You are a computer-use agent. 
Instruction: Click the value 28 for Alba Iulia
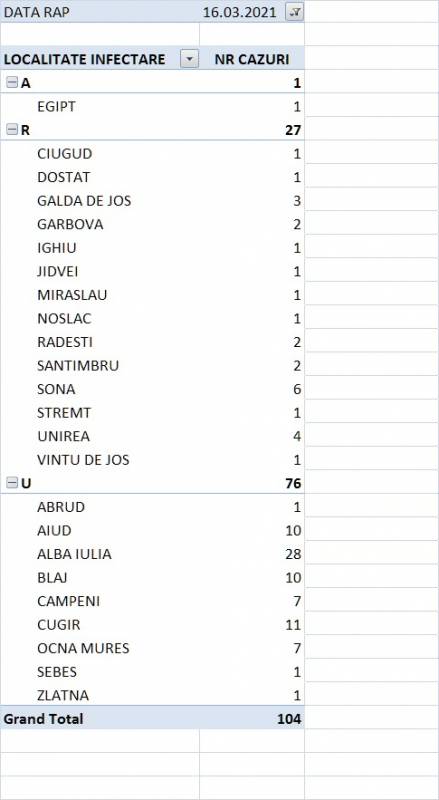(x=294, y=554)
